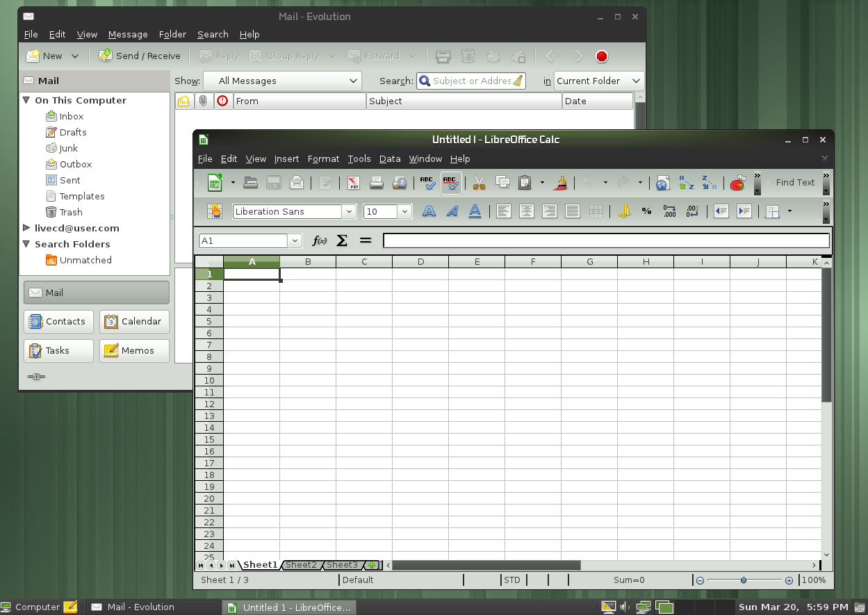Toggle Justified alignment in Calc
868x615 pixels.
573,211
